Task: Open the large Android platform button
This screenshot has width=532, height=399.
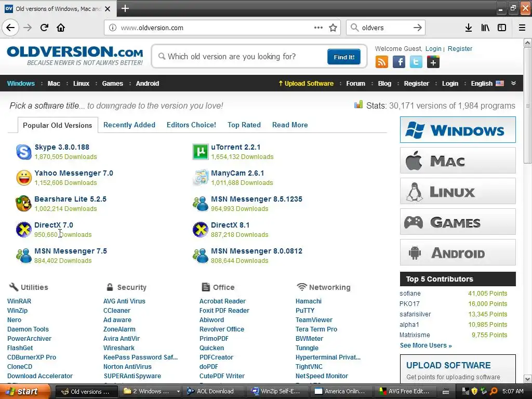Action: point(458,252)
